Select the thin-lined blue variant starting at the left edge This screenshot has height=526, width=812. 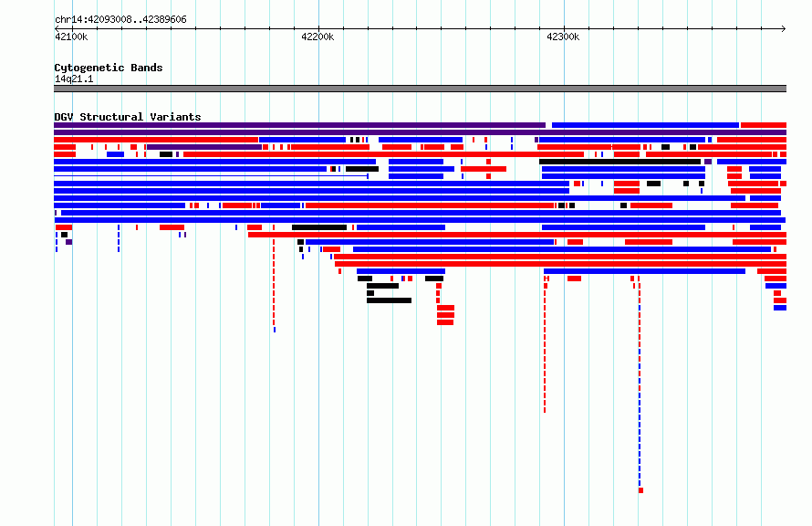pyautogui.click(x=212, y=176)
